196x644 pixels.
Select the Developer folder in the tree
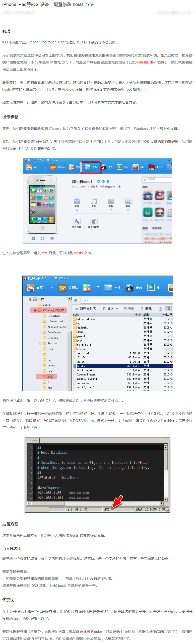coord(52,332)
